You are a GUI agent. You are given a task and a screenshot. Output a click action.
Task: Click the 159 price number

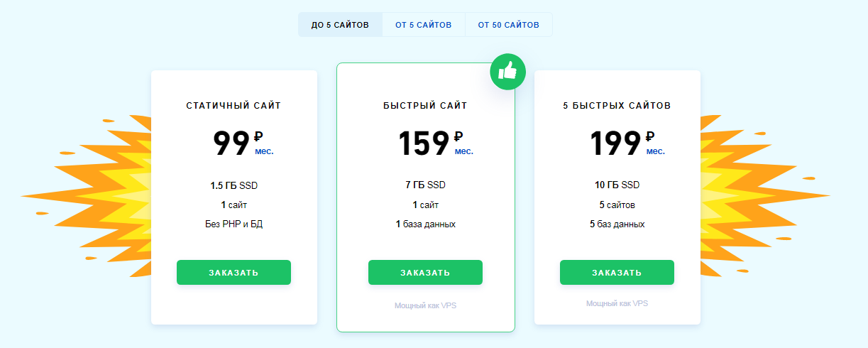click(x=424, y=143)
